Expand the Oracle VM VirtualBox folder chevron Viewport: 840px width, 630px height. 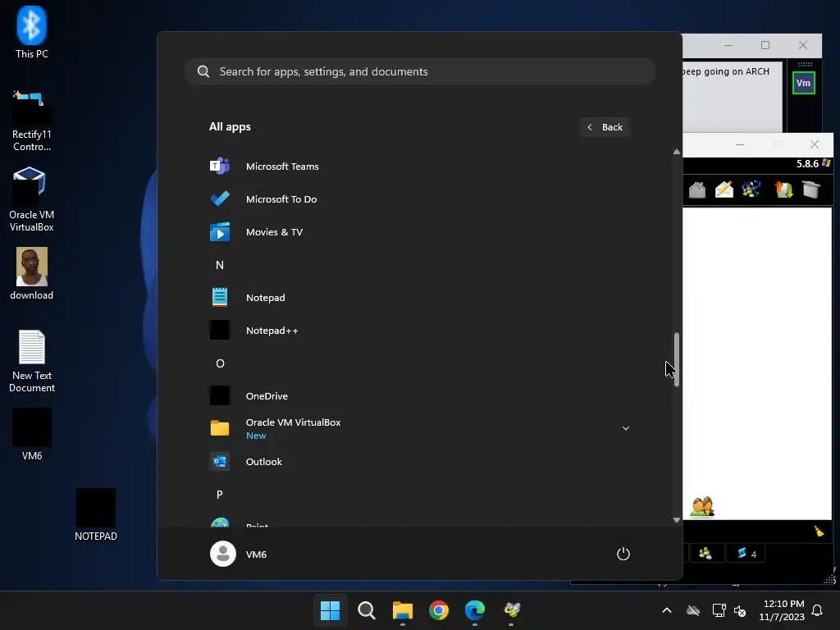625,428
